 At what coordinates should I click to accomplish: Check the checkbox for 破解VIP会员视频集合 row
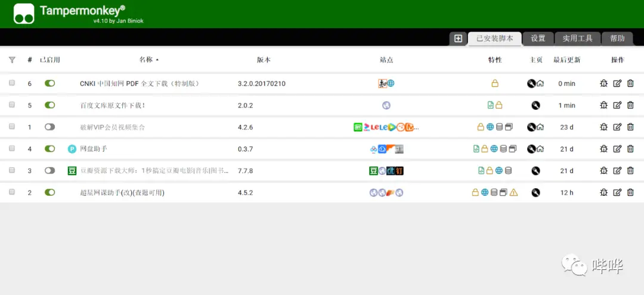(12, 127)
